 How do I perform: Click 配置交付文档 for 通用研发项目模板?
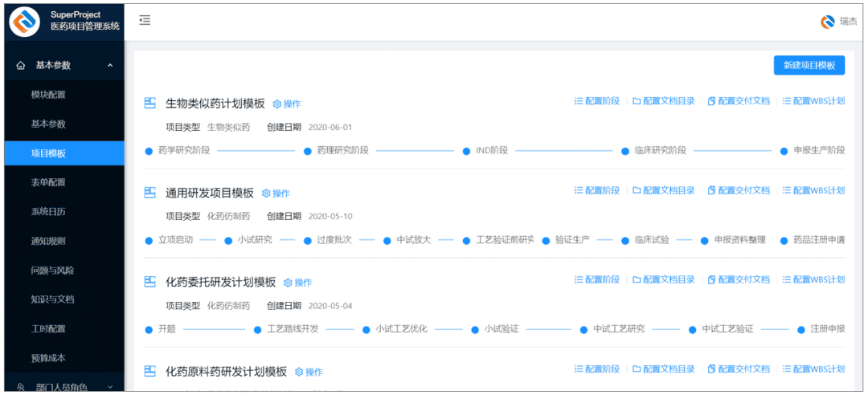coord(739,190)
